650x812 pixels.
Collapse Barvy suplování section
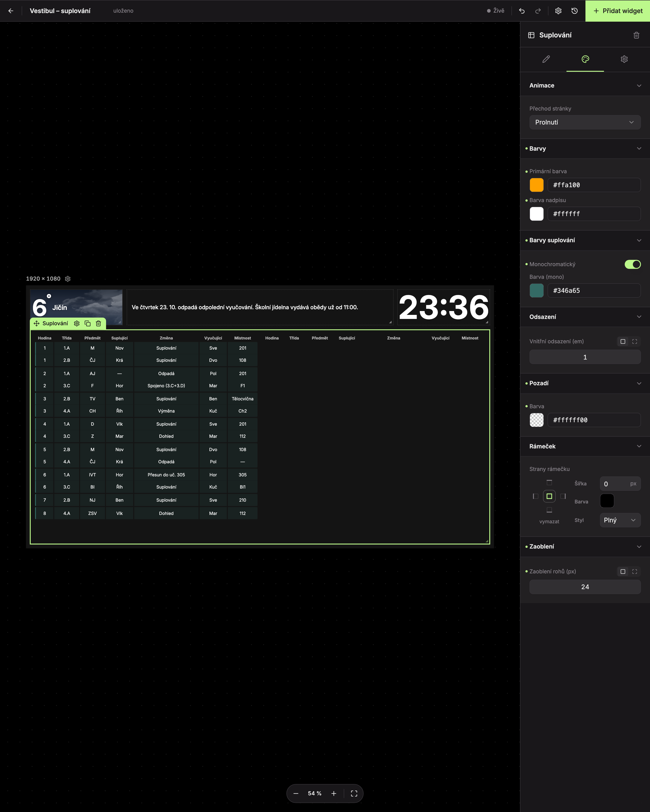[x=585, y=240]
